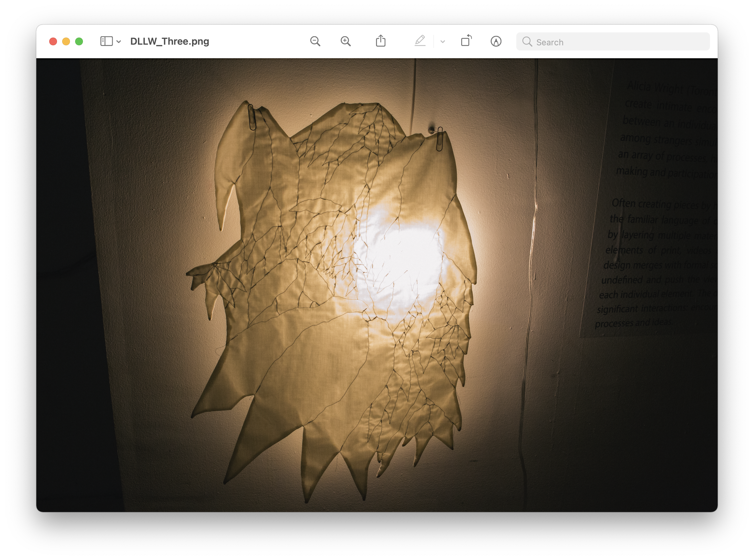Click the right paper clip in the photo
This screenshot has width=754, height=560.
[x=440, y=139]
